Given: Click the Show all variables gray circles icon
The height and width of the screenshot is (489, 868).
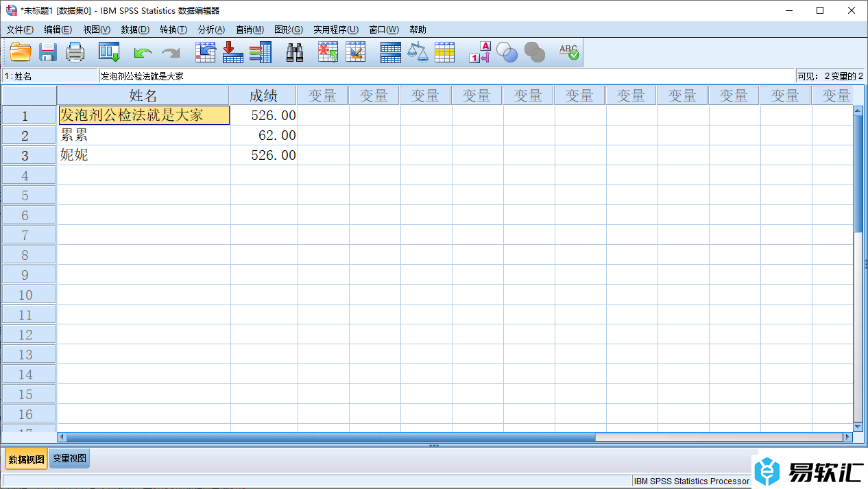Looking at the screenshot, I should click(534, 52).
